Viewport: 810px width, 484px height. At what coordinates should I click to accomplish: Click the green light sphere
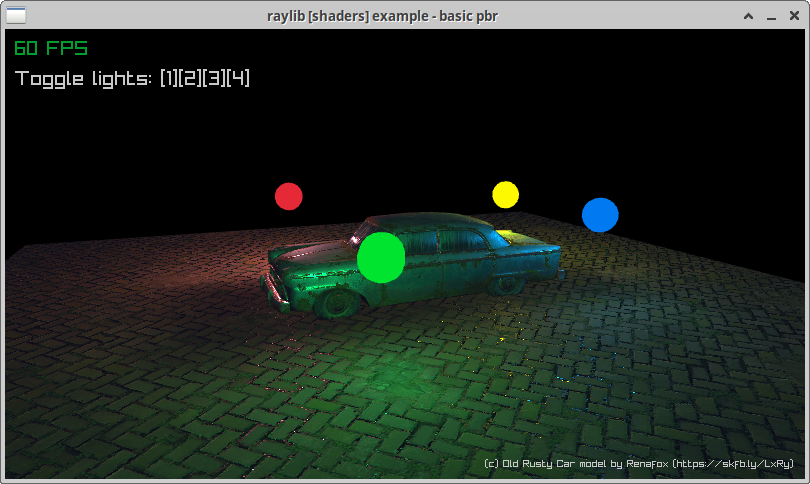click(x=381, y=258)
